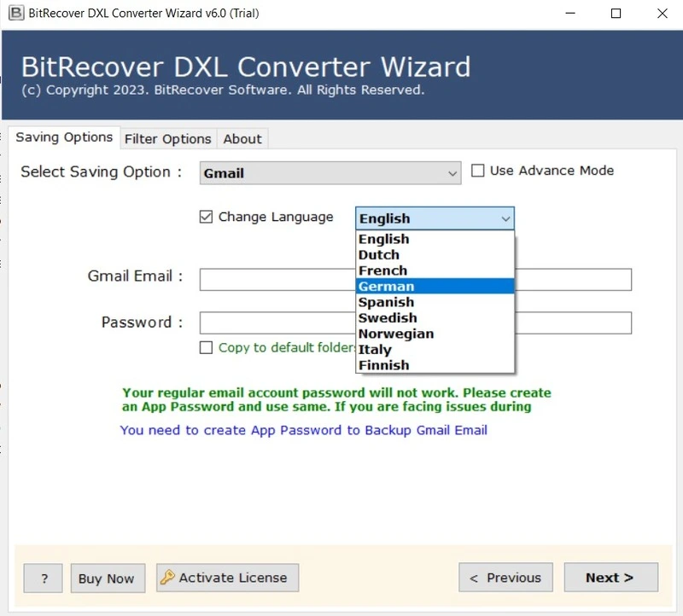Screen dimensions: 683x616
Task: Click the Buy Now button
Action: pyautogui.click(x=107, y=578)
